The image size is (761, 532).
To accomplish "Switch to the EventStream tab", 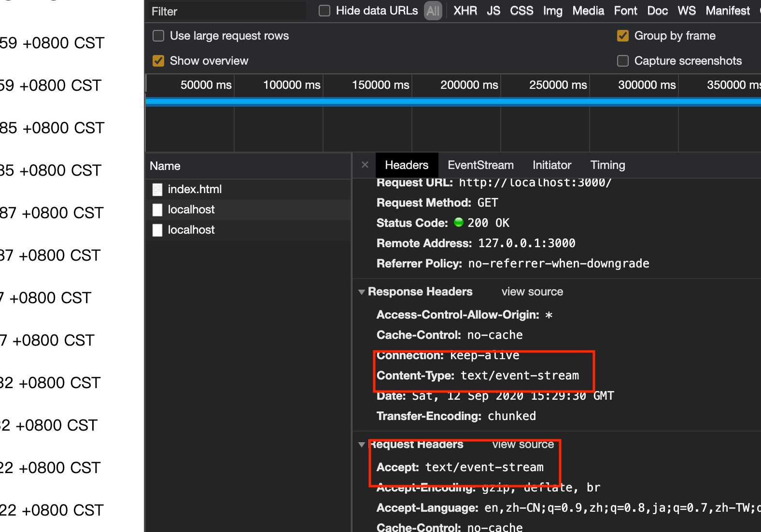I will (x=480, y=165).
